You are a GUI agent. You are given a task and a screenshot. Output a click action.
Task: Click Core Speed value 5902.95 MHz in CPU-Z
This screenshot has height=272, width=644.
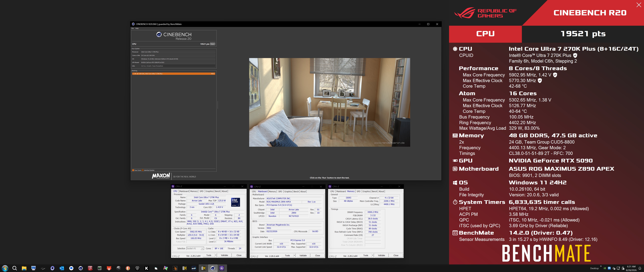[196, 232]
